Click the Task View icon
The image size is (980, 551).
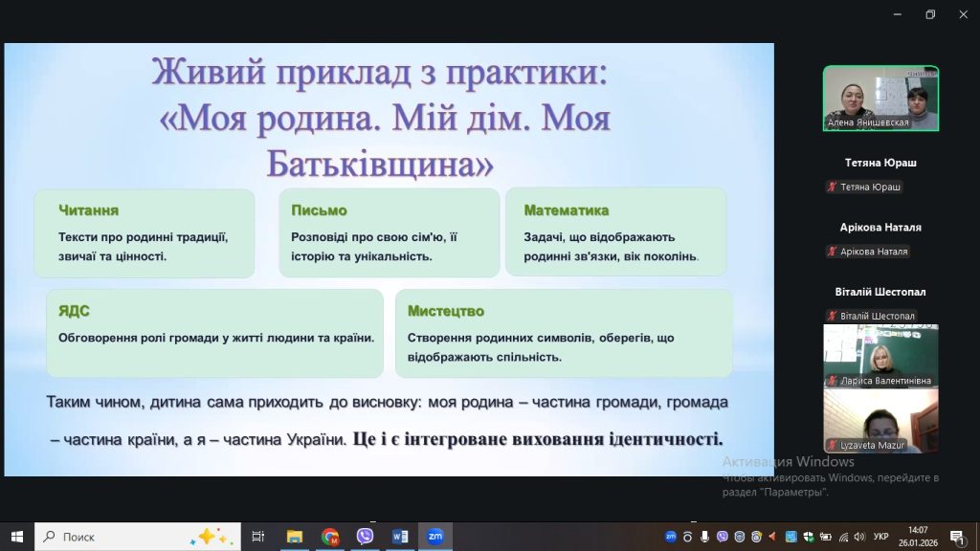pos(257,537)
